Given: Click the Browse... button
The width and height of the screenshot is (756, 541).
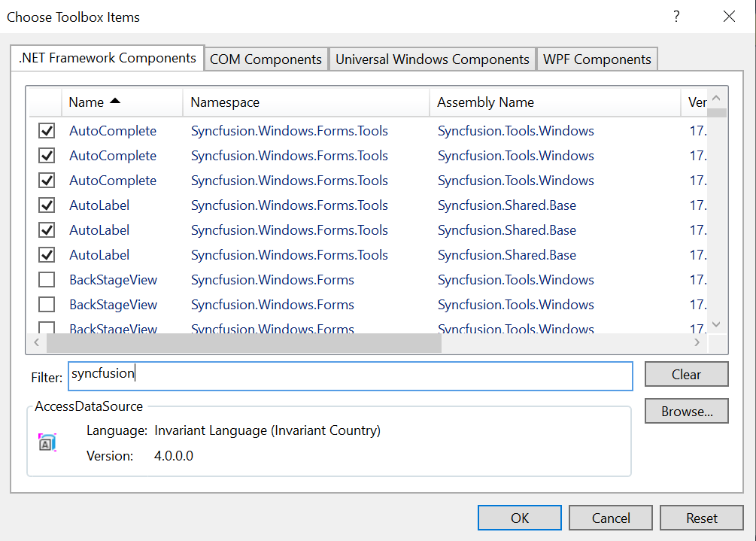Looking at the screenshot, I should click(x=686, y=412).
